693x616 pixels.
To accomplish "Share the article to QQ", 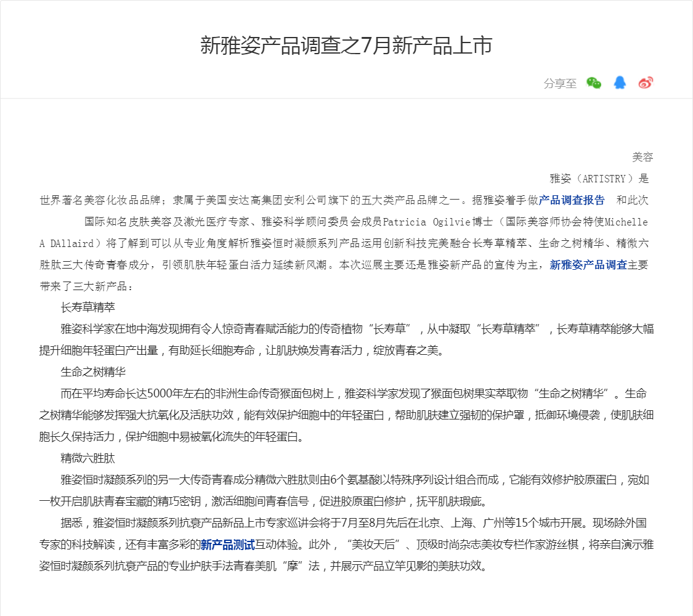I will pos(620,83).
